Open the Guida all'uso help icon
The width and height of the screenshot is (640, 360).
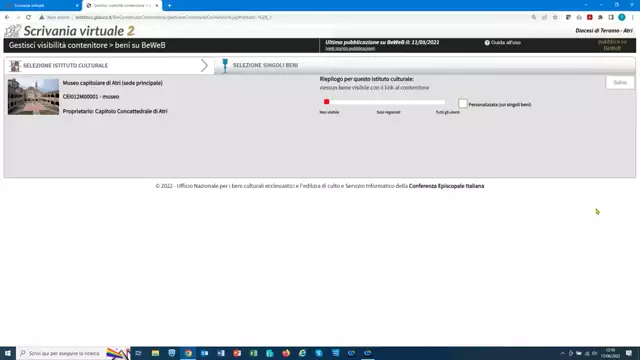tap(487, 42)
